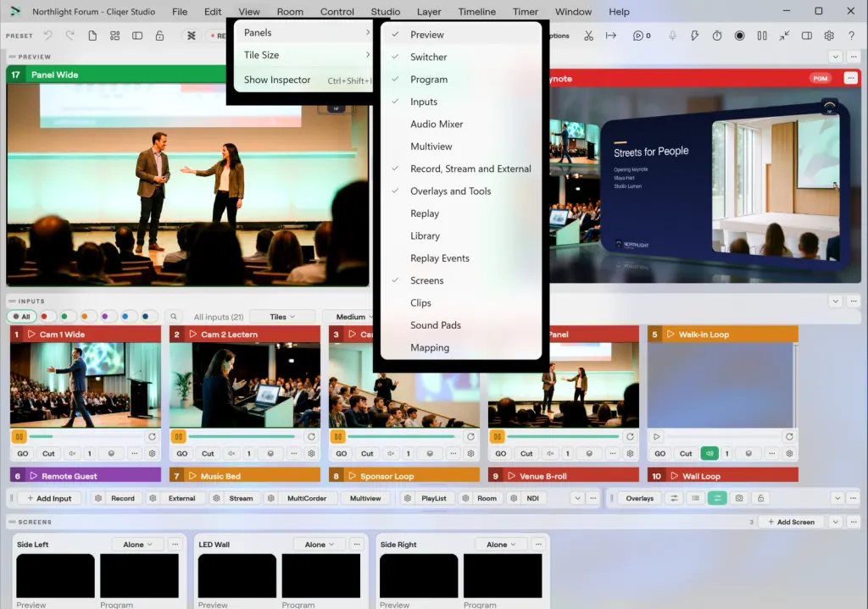
Task: Click the progress bar on Cam 1 Wide tile
Action: click(86, 436)
